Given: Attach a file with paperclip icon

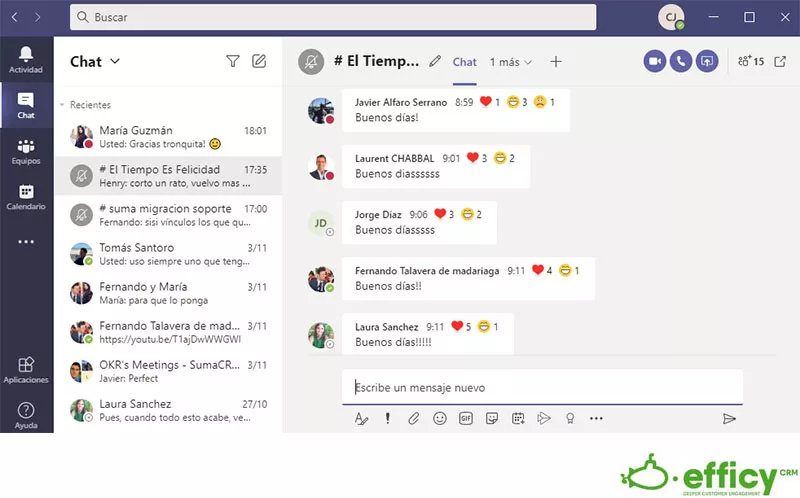Looking at the screenshot, I should (414, 419).
